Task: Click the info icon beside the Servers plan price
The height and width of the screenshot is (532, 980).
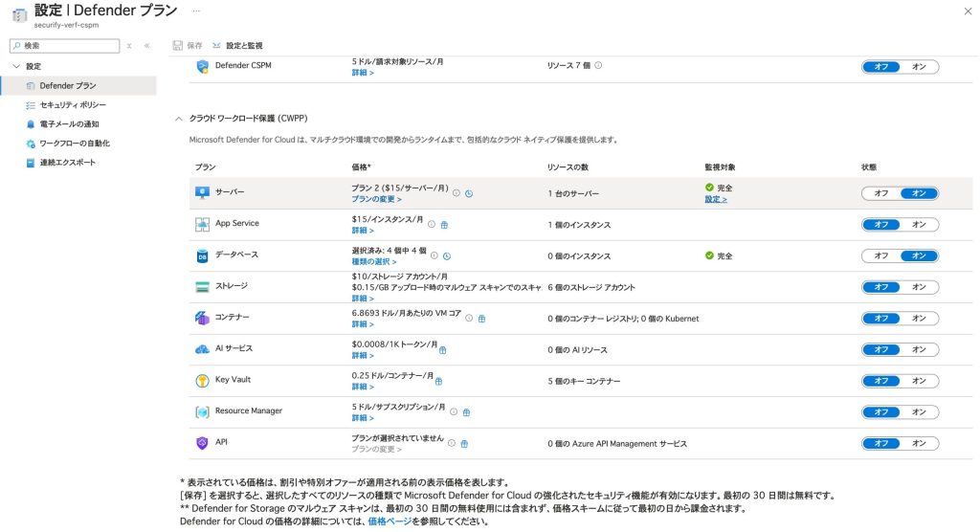Action: tap(457, 193)
